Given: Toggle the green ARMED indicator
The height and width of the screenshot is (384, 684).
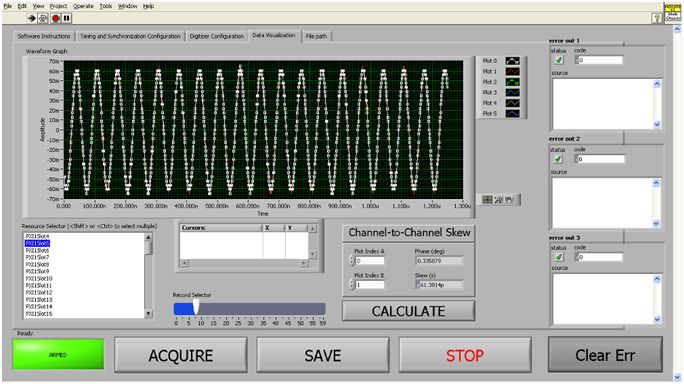Looking at the screenshot, I should (58, 355).
